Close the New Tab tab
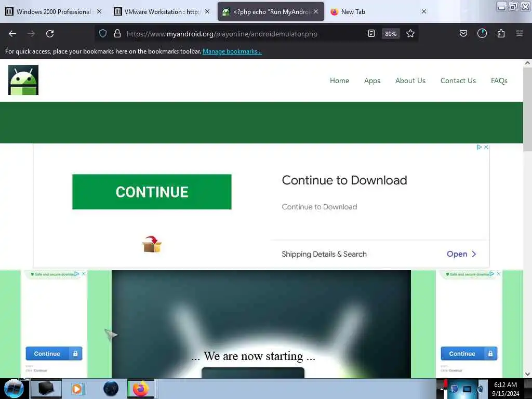532x399 pixels. (x=424, y=11)
